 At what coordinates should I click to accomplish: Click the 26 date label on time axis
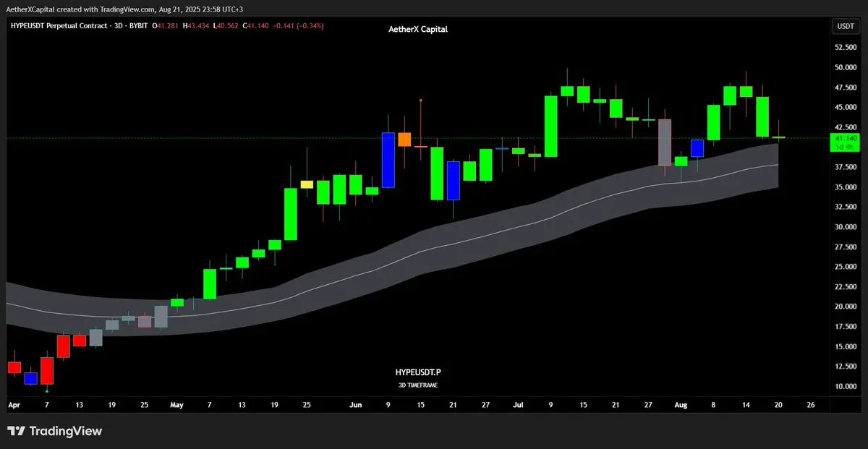[x=812, y=406]
